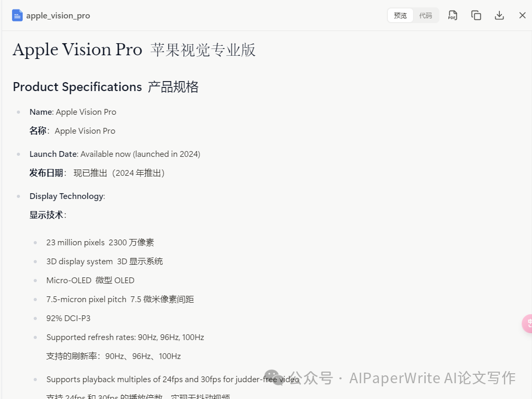This screenshot has height=399, width=532.
Task: Copy the document contents
Action: point(476,16)
